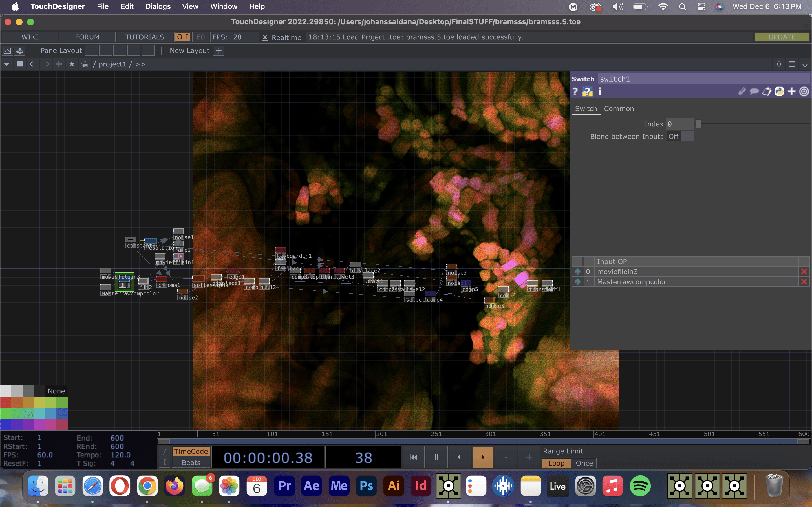This screenshot has height=507, width=812.
Task: Click the home network icon in path bar
Action: point(85,64)
